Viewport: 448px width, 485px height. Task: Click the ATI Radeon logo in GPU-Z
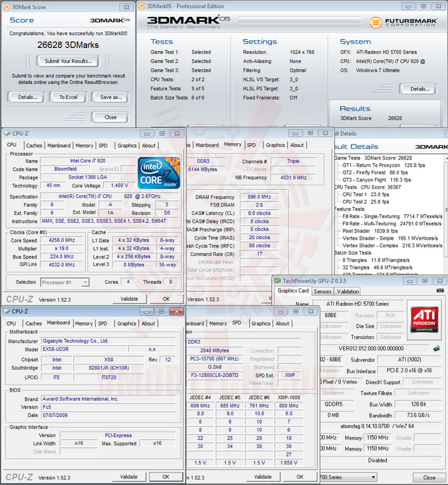click(424, 319)
